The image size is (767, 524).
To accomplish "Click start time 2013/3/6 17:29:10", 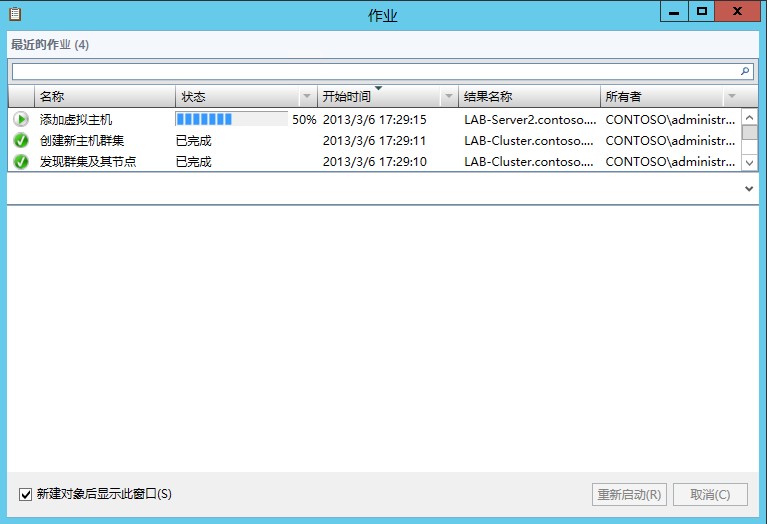I will [375, 162].
